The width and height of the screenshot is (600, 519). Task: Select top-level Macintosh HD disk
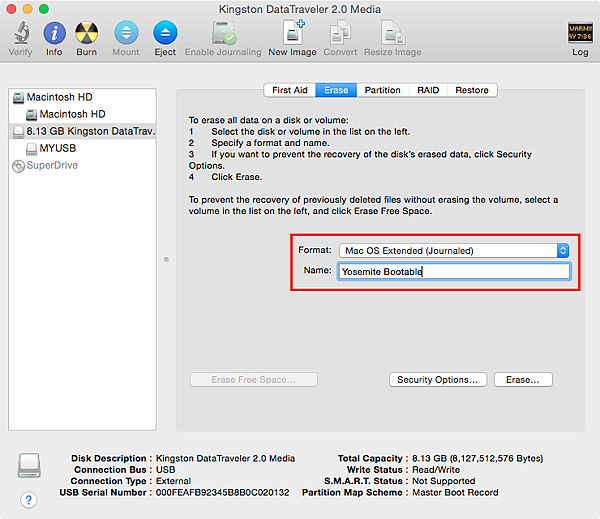point(82,97)
